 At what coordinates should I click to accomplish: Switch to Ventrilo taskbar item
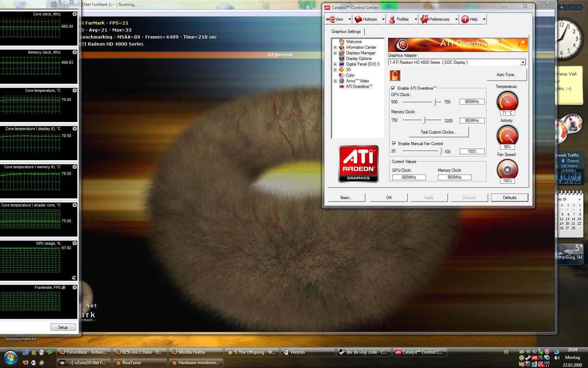tap(308, 352)
